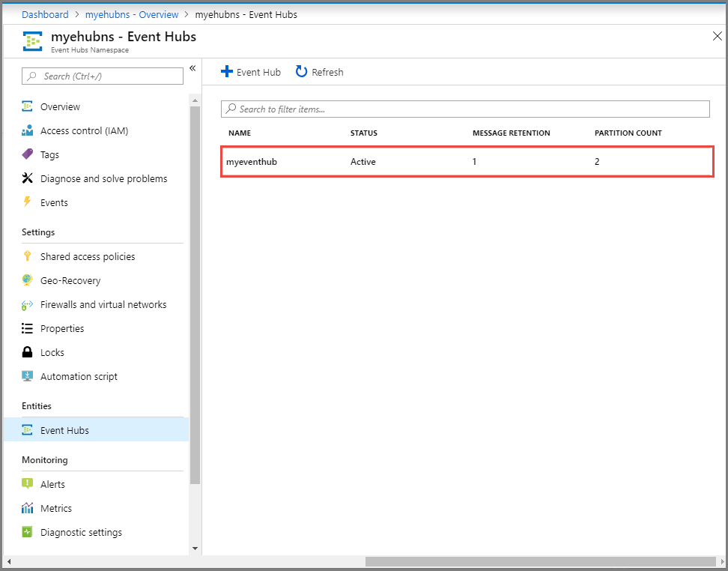Click the sidebar scrollbar up arrow
Image resolution: width=728 pixels, height=571 pixels.
195,100
